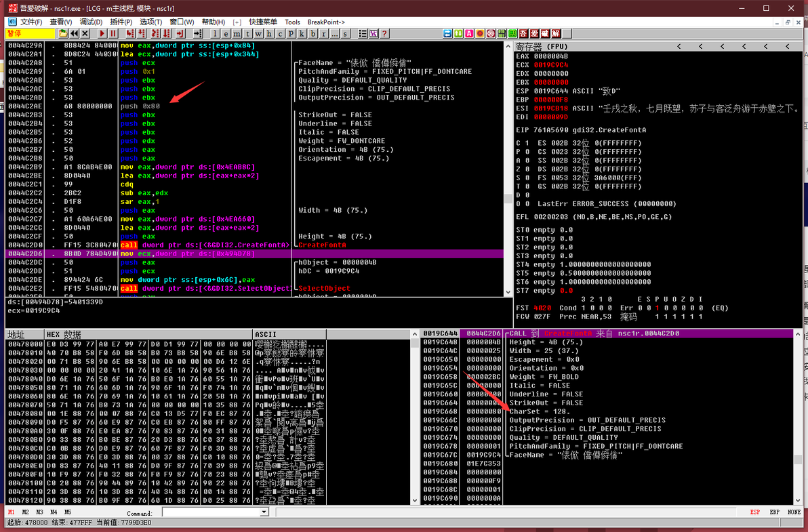Toggle the S sign flag value
This screenshot has height=532, width=808.
[x=527, y=178]
